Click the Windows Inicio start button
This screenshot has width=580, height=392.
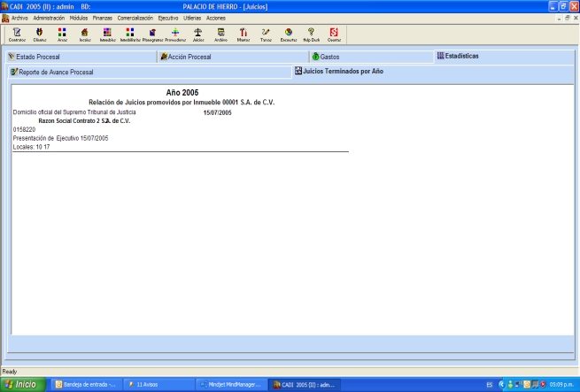[x=20, y=384]
